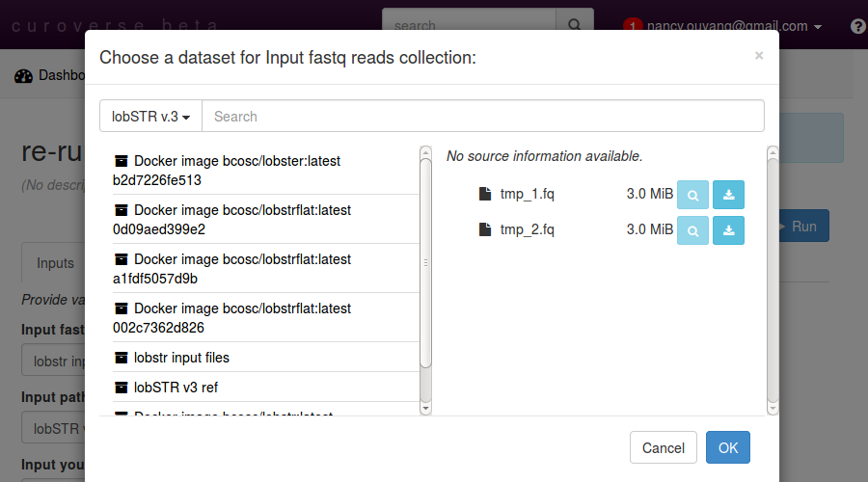Open the user account email dropdown
Image resolution: width=868 pixels, height=482 pixels.
733,26
